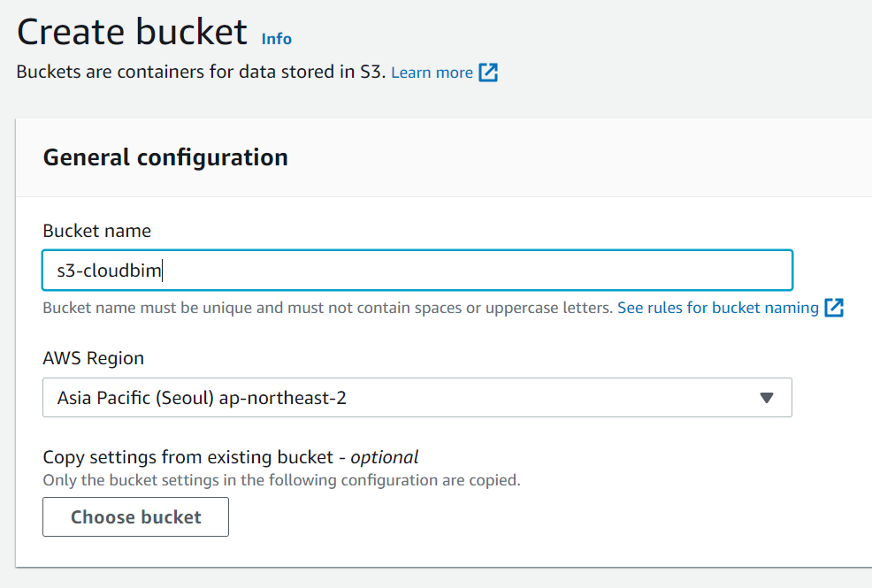Open See rules for bucket naming link

[717, 308]
